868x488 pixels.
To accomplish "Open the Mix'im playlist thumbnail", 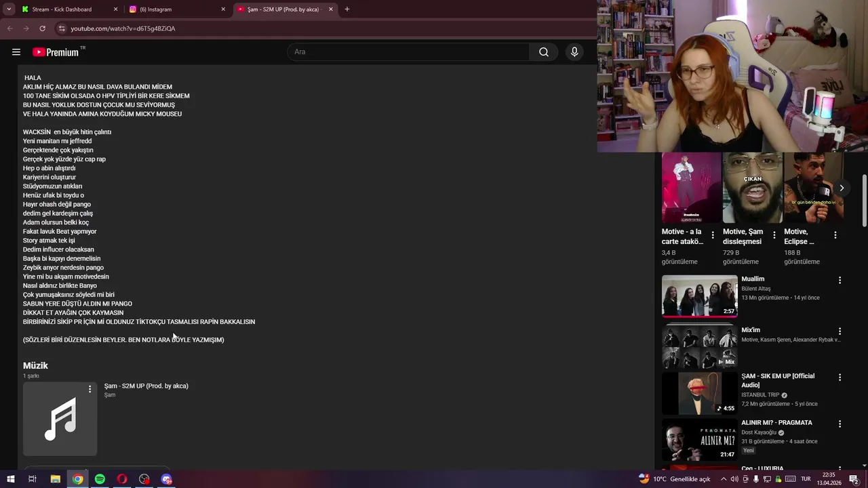I will (700, 347).
